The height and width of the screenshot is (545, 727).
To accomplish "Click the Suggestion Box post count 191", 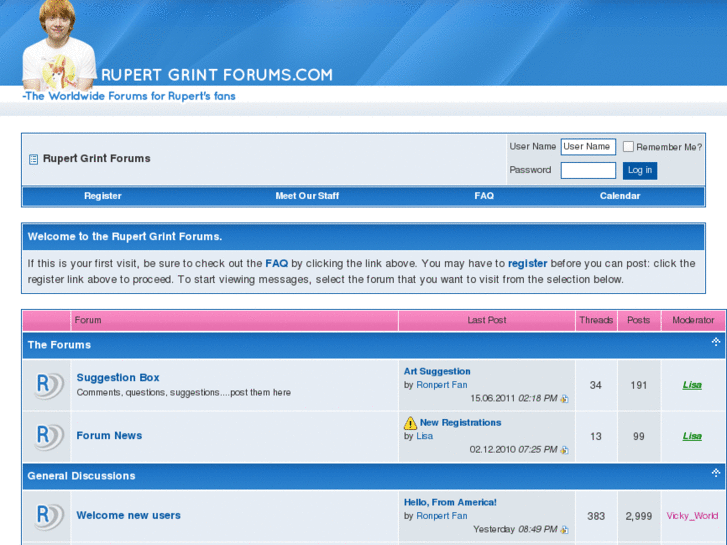I will pyautogui.click(x=638, y=385).
